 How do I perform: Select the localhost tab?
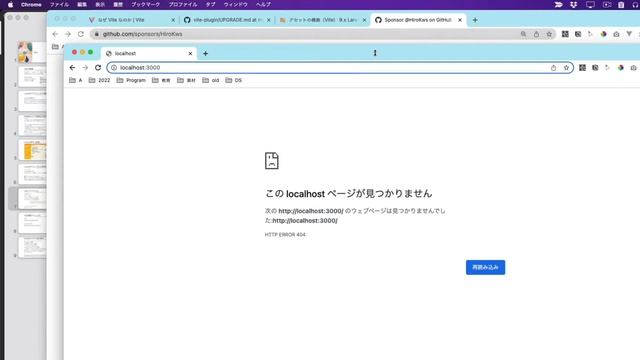tap(149, 53)
